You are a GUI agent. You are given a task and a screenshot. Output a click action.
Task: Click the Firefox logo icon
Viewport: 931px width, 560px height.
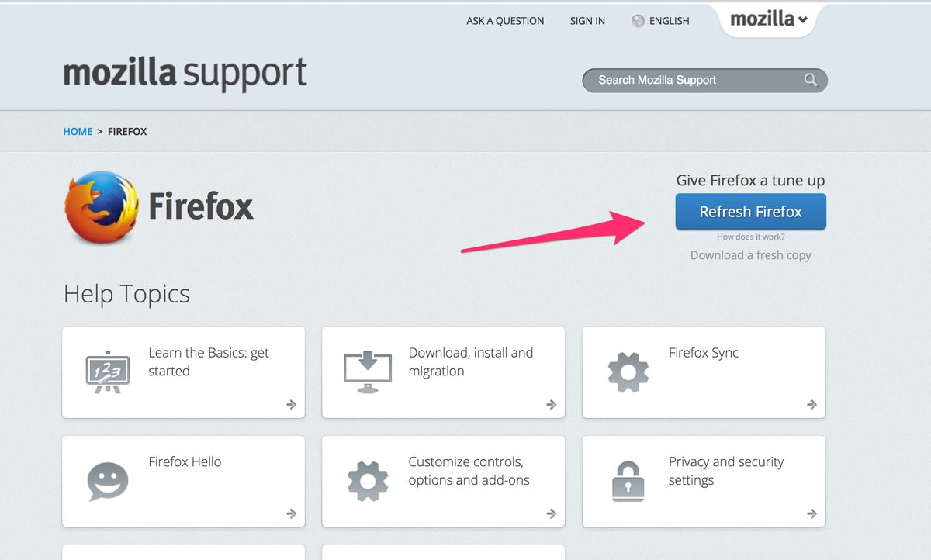click(102, 208)
